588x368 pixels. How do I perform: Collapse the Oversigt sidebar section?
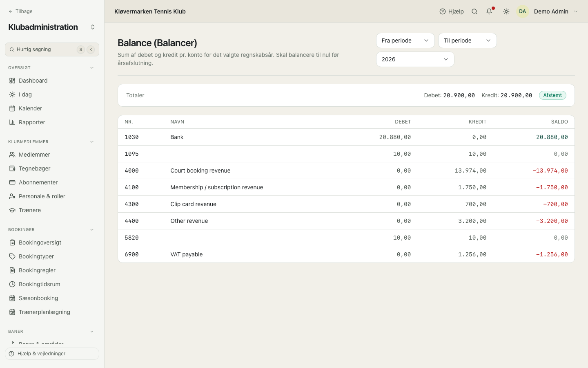92,68
